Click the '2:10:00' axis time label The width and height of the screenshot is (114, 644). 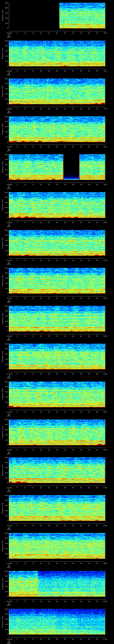point(9,261)
